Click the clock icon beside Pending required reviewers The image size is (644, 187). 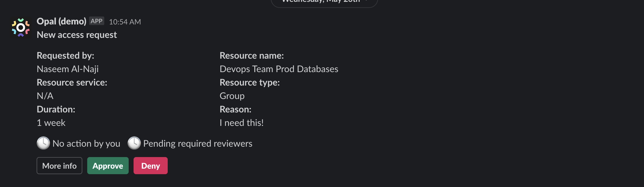click(x=134, y=143)
